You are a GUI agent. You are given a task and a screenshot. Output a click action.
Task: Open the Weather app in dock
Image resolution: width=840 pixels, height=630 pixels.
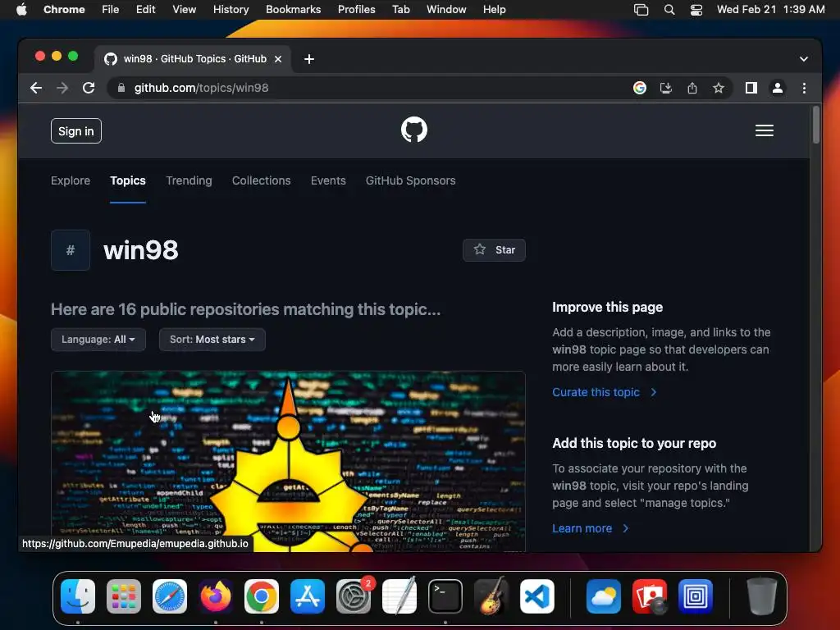click(604, 596)
